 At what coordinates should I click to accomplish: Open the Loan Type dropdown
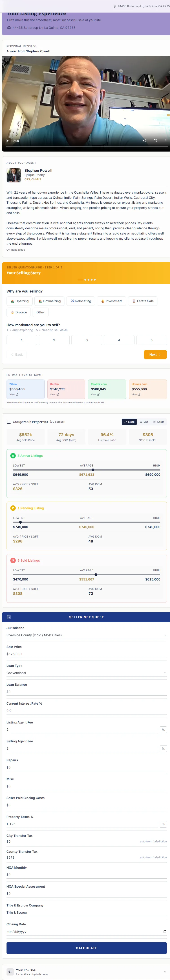pos(87,673)
